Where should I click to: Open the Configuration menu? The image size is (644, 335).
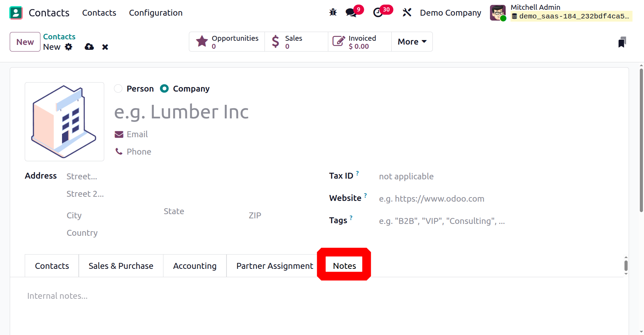[155, 13]
